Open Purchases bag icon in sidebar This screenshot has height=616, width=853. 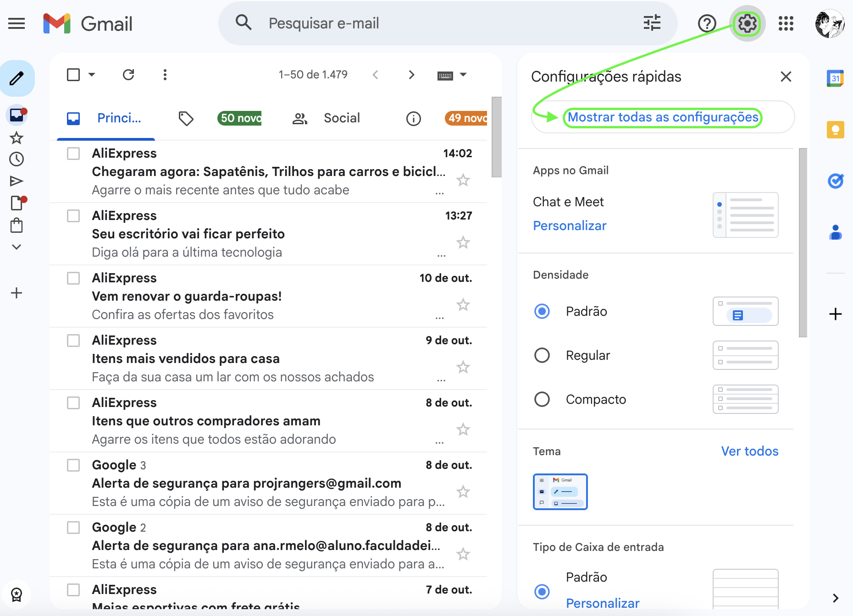coord(17,225)
